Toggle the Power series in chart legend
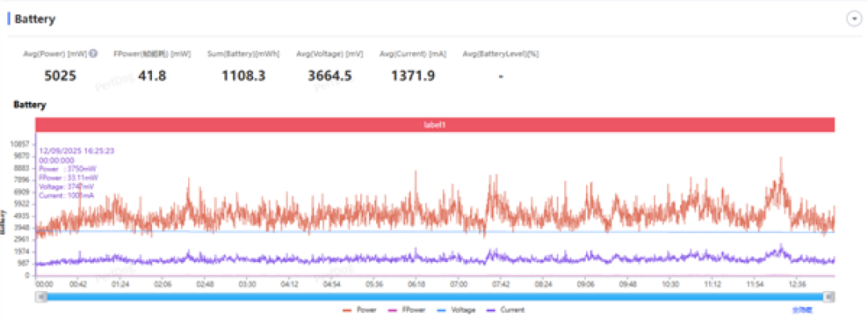 (360, 310)
